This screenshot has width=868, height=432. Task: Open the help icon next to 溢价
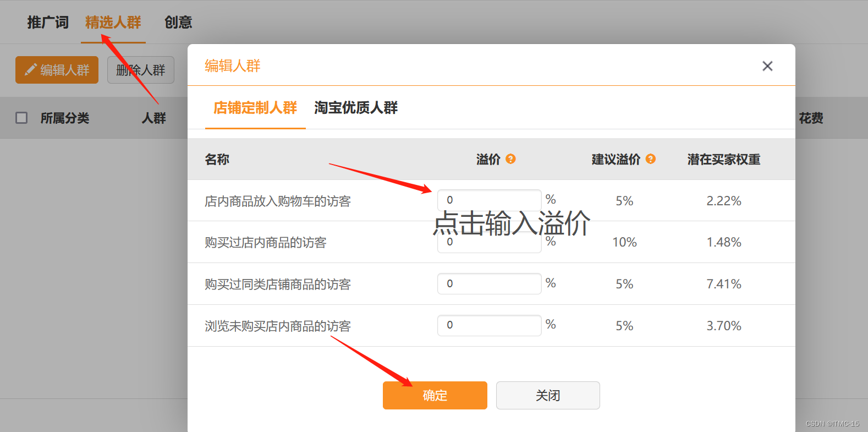(510, 159)
